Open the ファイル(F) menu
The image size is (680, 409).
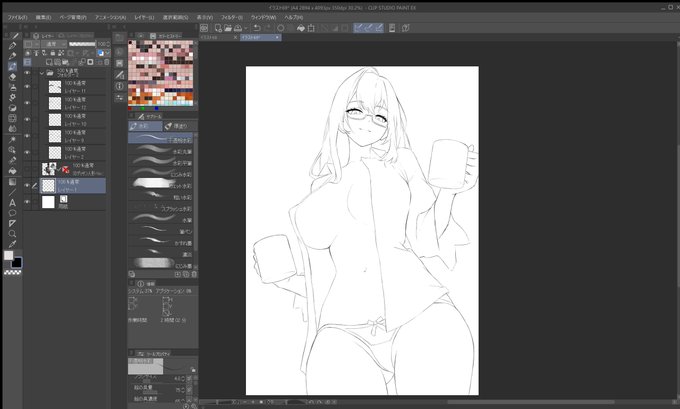coord(18,17)
